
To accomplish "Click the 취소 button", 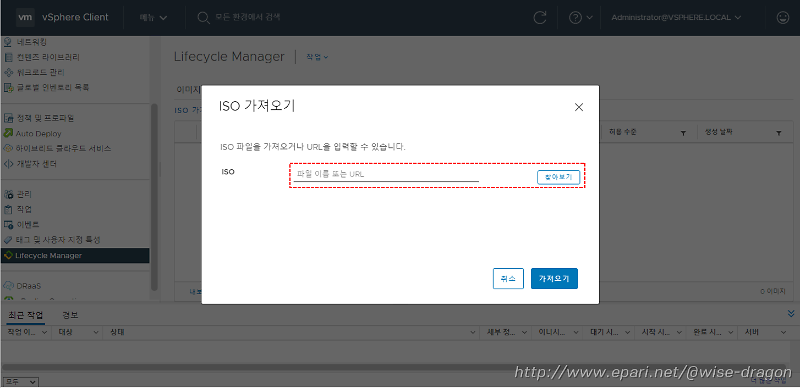I will 508,279.
